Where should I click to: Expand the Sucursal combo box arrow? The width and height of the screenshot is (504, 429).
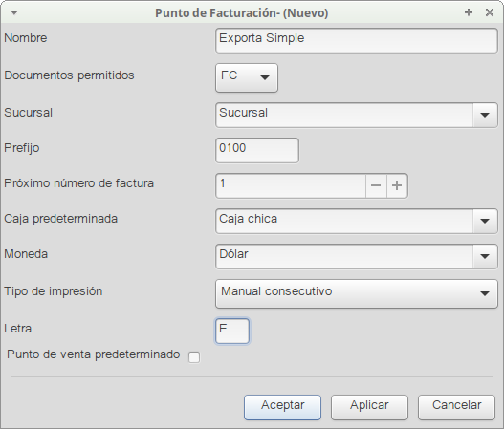485,115
